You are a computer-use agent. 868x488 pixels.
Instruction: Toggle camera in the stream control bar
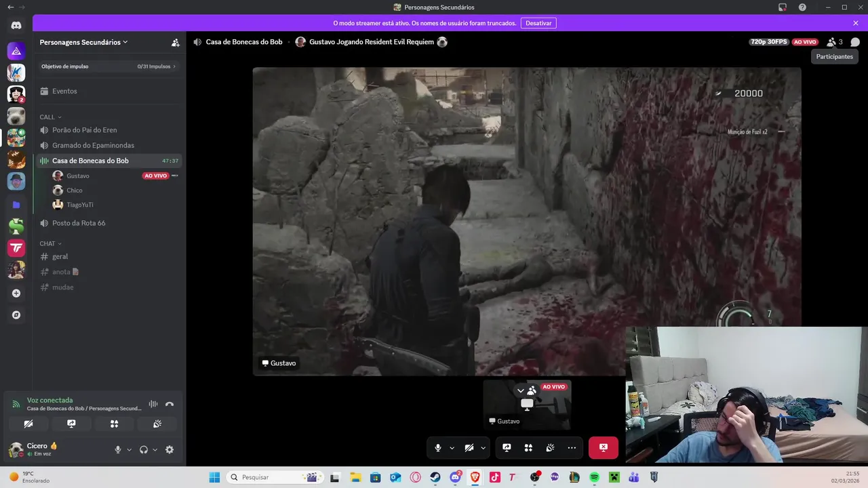469,448
